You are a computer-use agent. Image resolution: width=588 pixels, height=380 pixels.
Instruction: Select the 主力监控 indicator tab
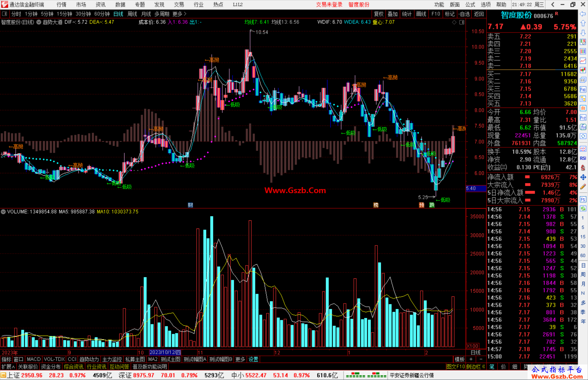(112, 359)
